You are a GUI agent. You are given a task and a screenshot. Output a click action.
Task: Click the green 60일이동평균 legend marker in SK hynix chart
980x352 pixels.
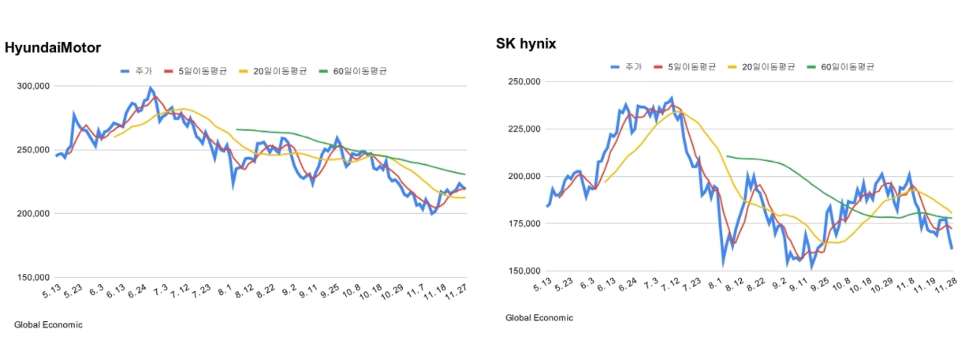(813, 67)
